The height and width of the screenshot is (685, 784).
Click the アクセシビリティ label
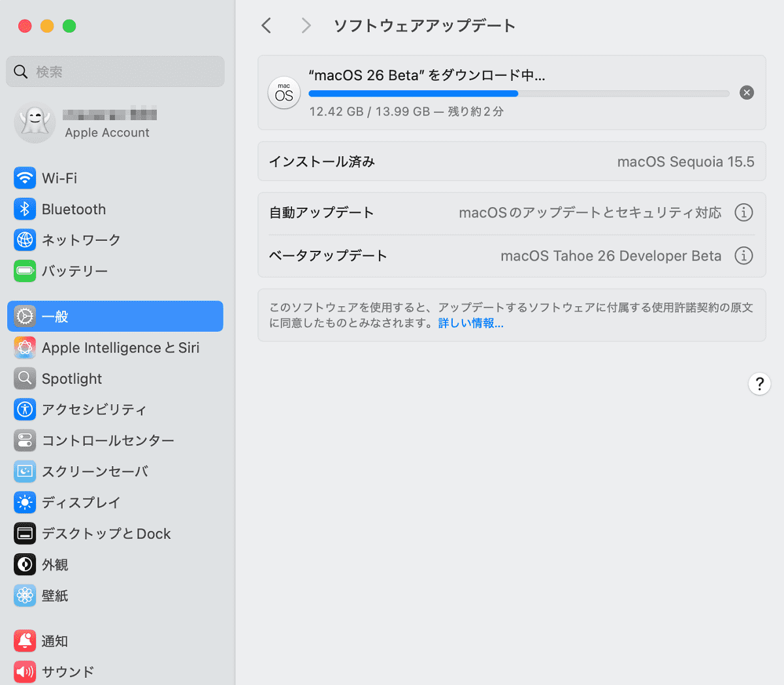94,410
